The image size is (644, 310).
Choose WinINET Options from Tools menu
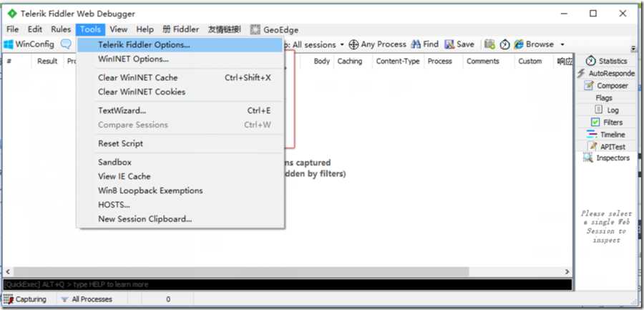[x=180, y=59]
